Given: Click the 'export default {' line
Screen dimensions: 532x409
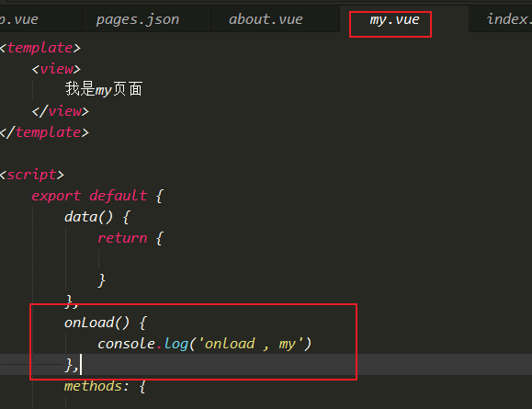Looking at the screenshot, I should tap(97, 196).
